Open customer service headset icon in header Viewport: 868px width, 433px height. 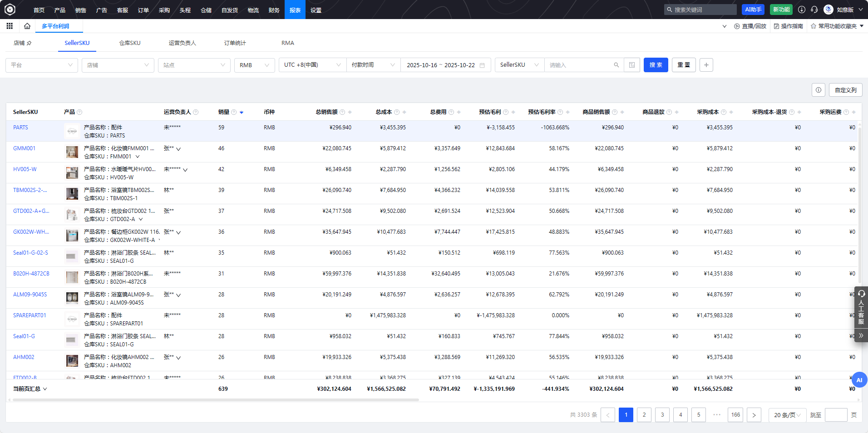pos(814,10)
